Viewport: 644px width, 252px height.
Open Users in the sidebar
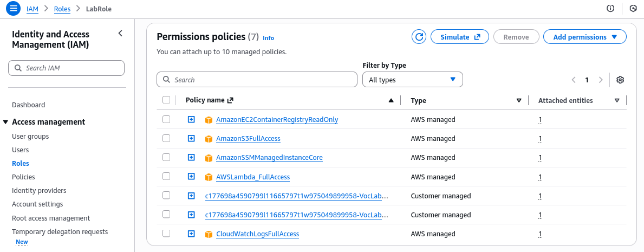coord(21,150)
